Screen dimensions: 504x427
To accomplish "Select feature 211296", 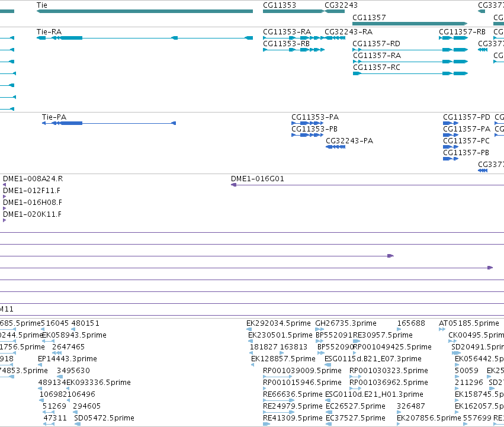I will pyautogui.click(x=469, y=383).
